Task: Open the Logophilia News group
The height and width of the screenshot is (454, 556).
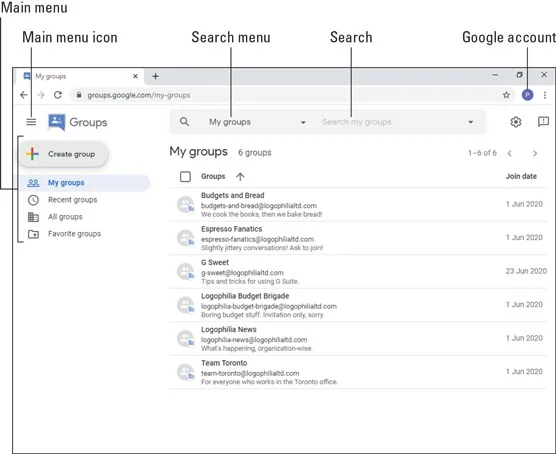Action: (x=358, y=338)
